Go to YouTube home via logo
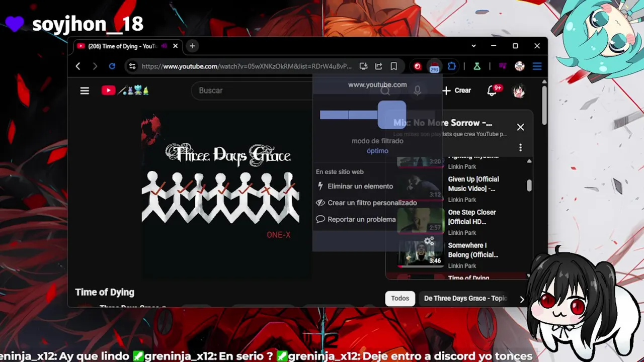Viewport: 644px width, 362px height. tap(108, 90)
